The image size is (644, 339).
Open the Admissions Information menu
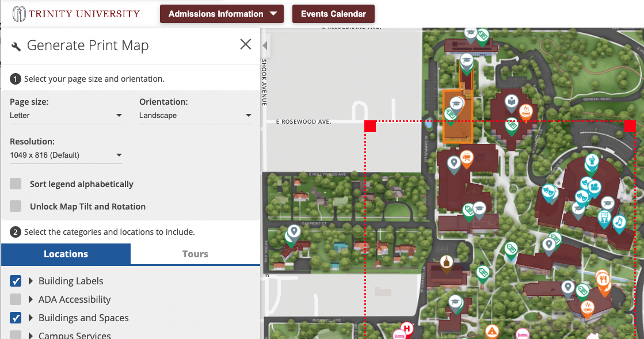point(222,13)
